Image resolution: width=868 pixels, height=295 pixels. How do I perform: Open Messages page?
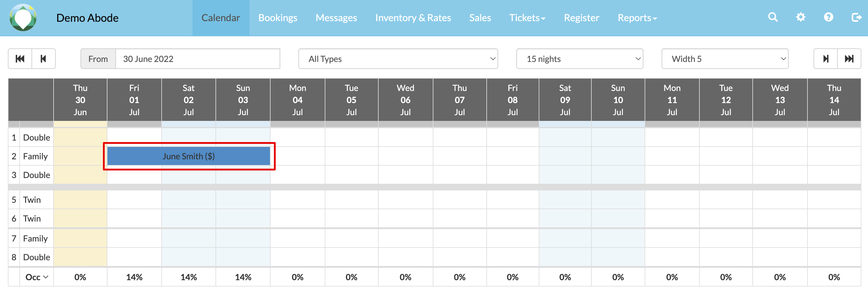pyautogui.click(x=336, y=18)
